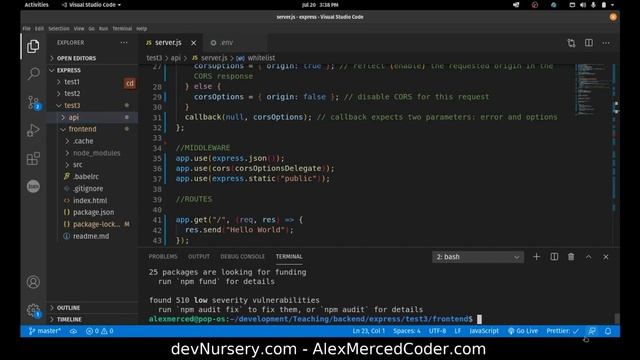Open readme.md file
Viewport: 640px width, 360px height.
click(91, 236)
